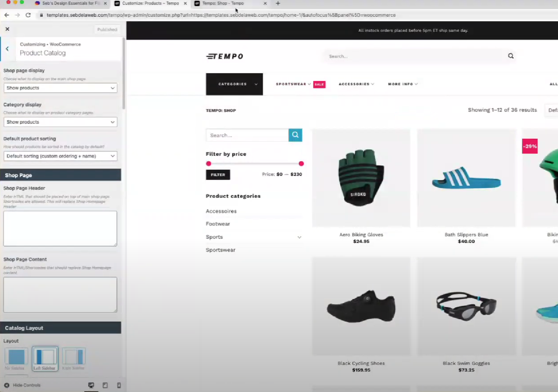Expand the Sports product category
Screen dimensions: 558x392
point(299,237)
